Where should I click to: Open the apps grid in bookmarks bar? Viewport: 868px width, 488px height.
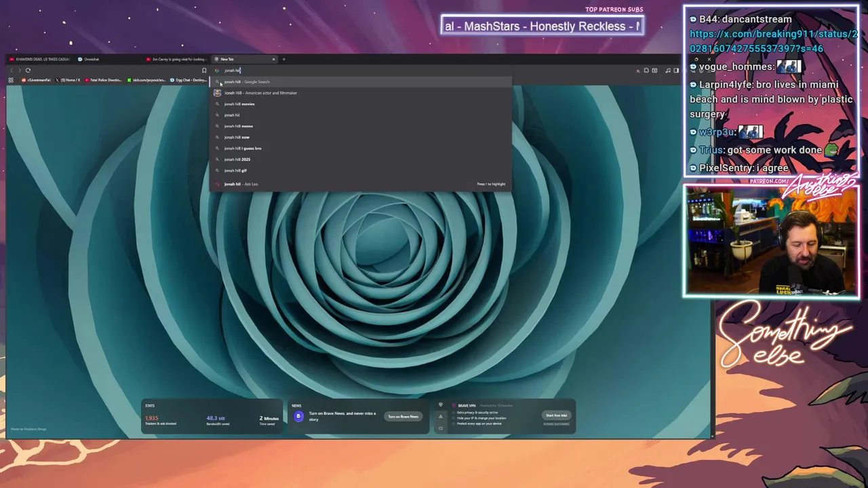point(11,80)
